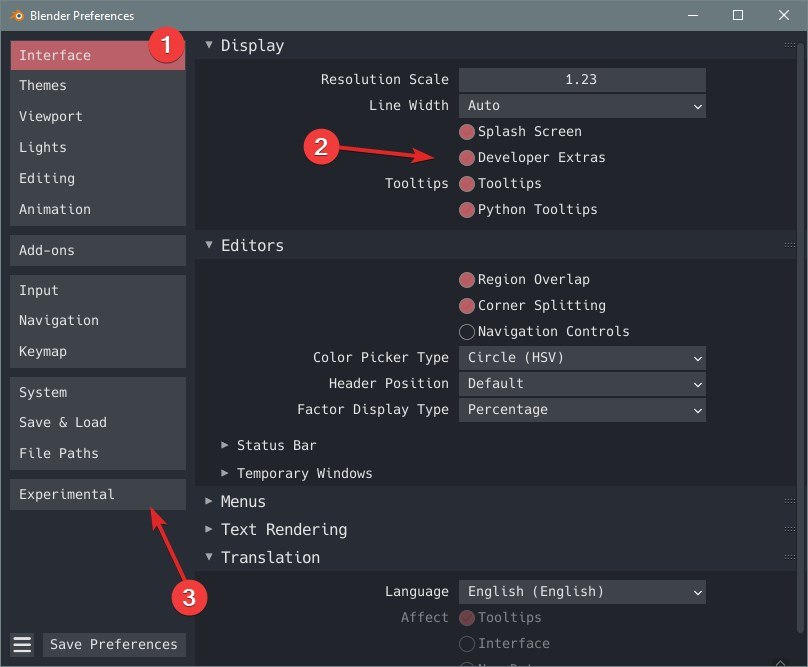Go to Add-ons preferences

click(x=97, y=251)
